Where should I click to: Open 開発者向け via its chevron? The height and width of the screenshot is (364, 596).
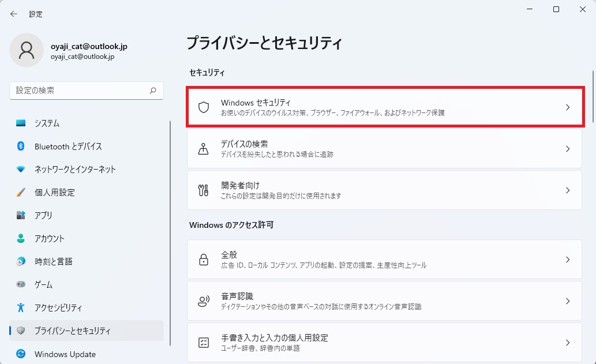pyautogui.click(x=568, y=190)
